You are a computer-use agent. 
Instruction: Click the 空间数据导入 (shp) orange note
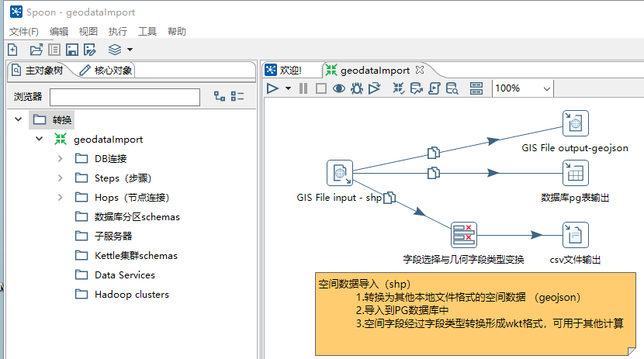coord(475,314)
